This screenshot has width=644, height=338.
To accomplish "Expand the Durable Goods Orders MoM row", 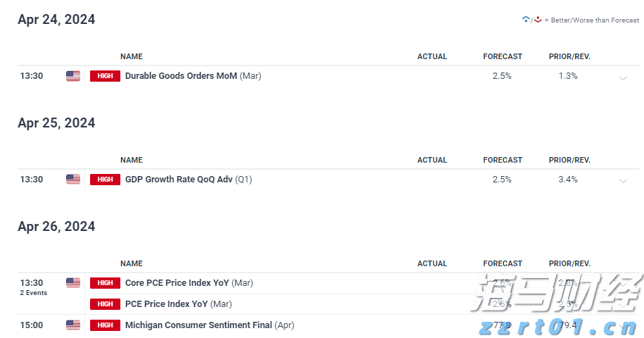I will pos(623,77).
